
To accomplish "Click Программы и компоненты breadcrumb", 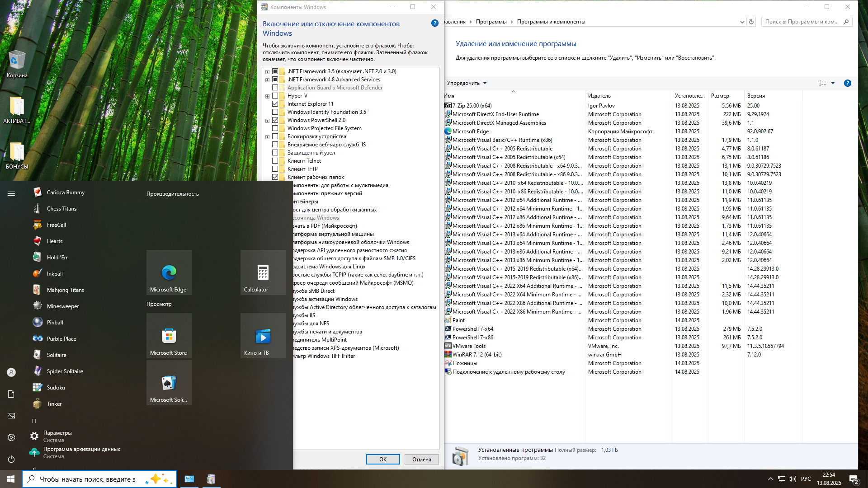I will pos(551,22).
